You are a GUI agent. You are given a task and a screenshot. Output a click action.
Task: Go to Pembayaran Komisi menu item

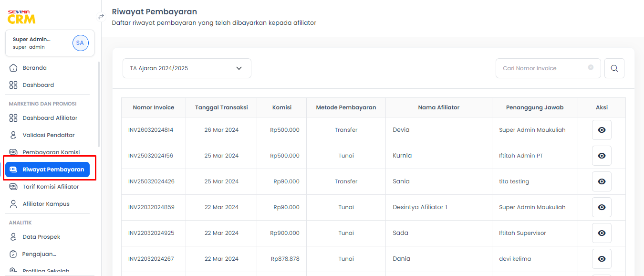click(x=48, y=152)
